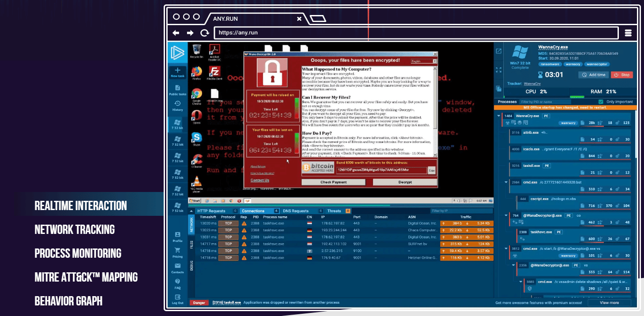
Task: Open Public tasks in the sidebar
Action: (x=177, y=88)
